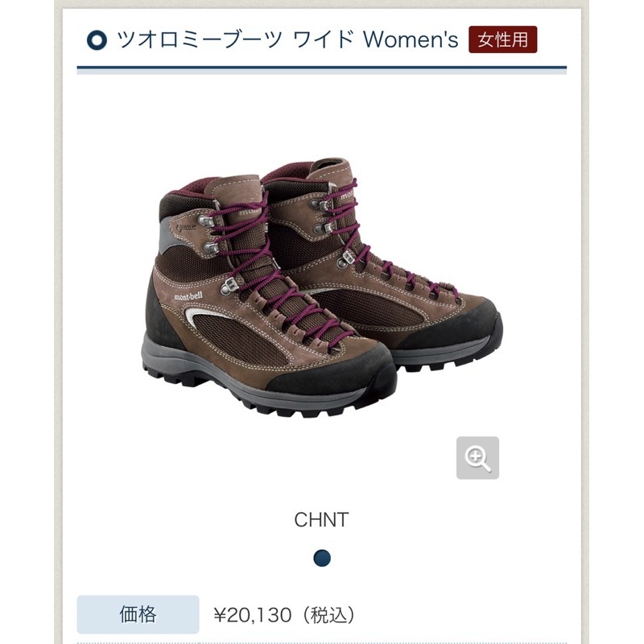
Task: Click the circle bullet icon beside title
Action: (x=97, y=40)
